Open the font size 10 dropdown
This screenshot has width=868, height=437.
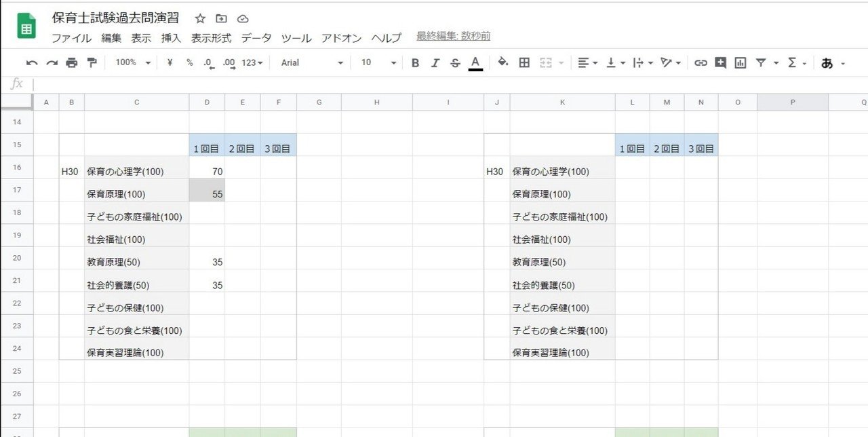point(378,62)
